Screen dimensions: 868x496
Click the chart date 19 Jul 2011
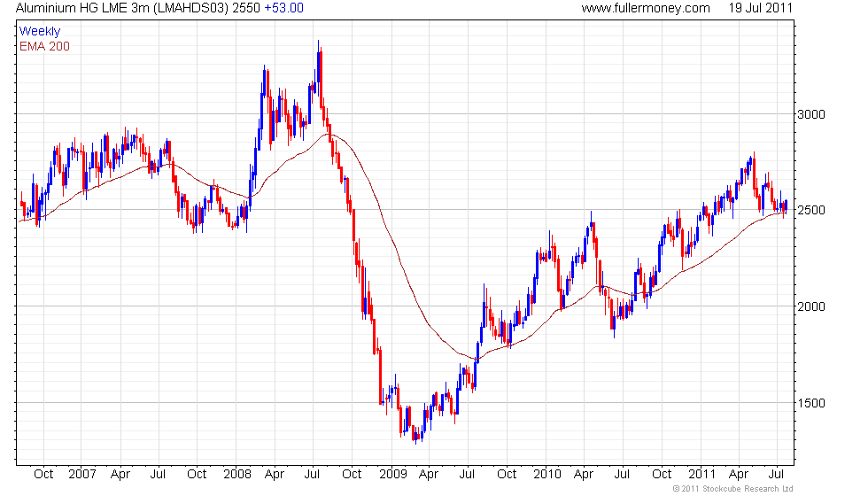click(760, 8)
